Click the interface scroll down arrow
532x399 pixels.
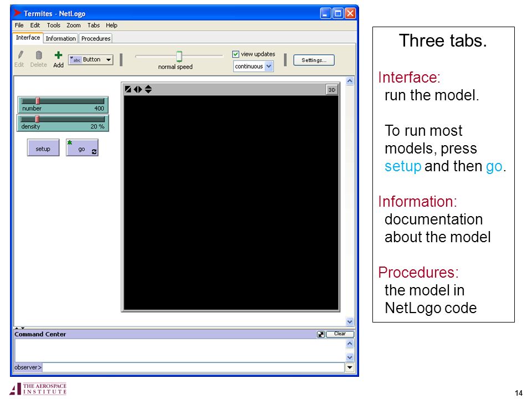coord(350,321)
